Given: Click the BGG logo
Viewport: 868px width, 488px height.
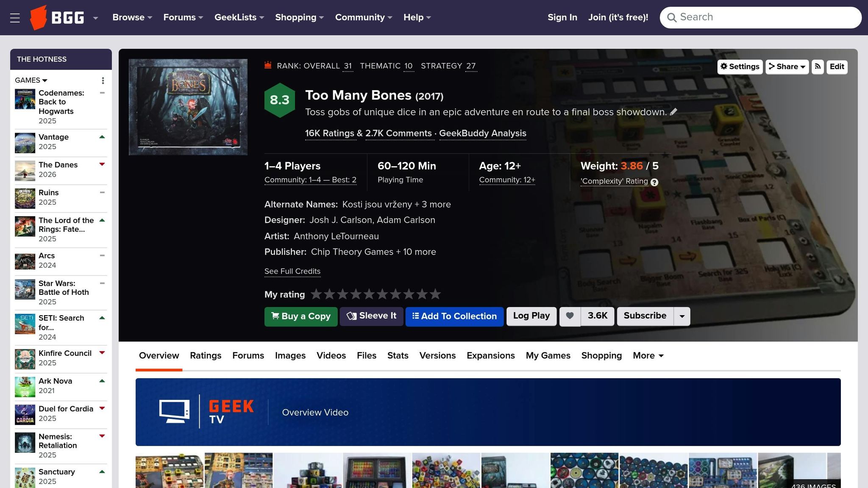Looking at the screenshot, I should coord(57,17).
